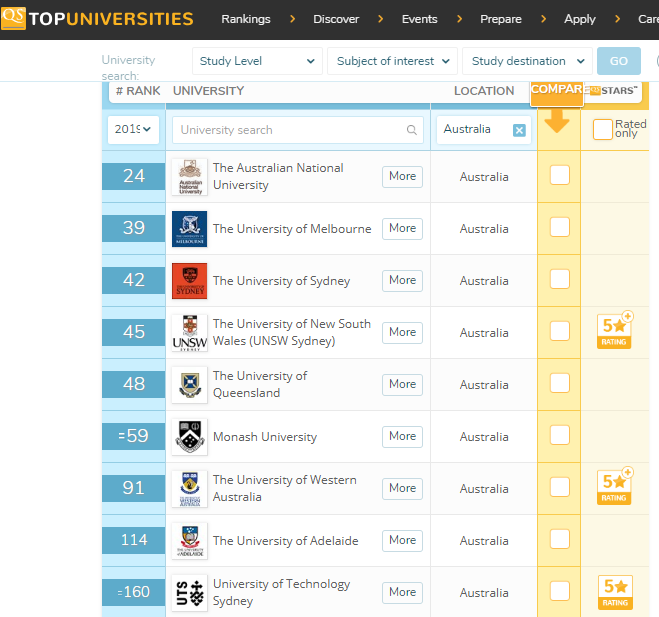Click into the University search field
The width and height of the screenshot is (659, 617).
(x=288, y=130)
